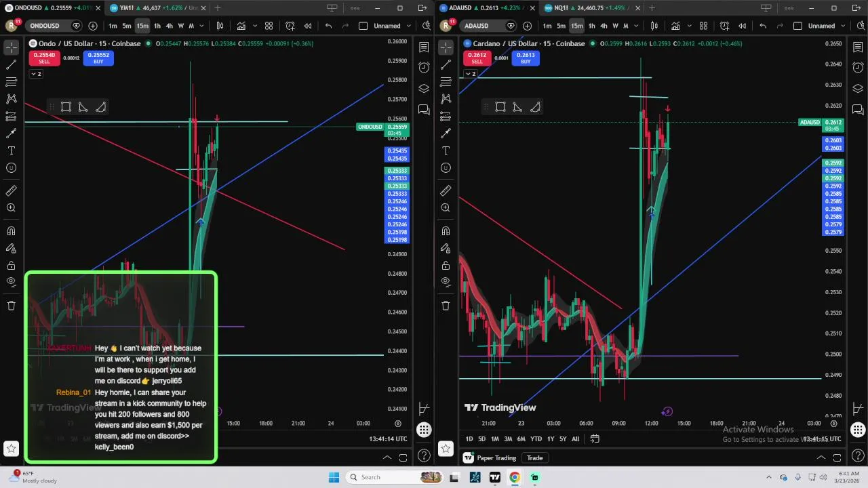Image resolution: width=868 pixels, height=488 pixels.
Task: Expand the collapsed indicators legend in ONDOUSD chart
Action: (35, 73)
